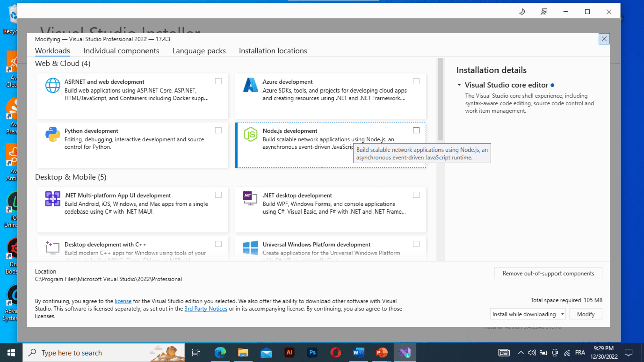Image resolution: width=644 pixels, height=362 pixels.
Task: Click the Node.js hexagon logo icon
Action: (x=250, y=134)
